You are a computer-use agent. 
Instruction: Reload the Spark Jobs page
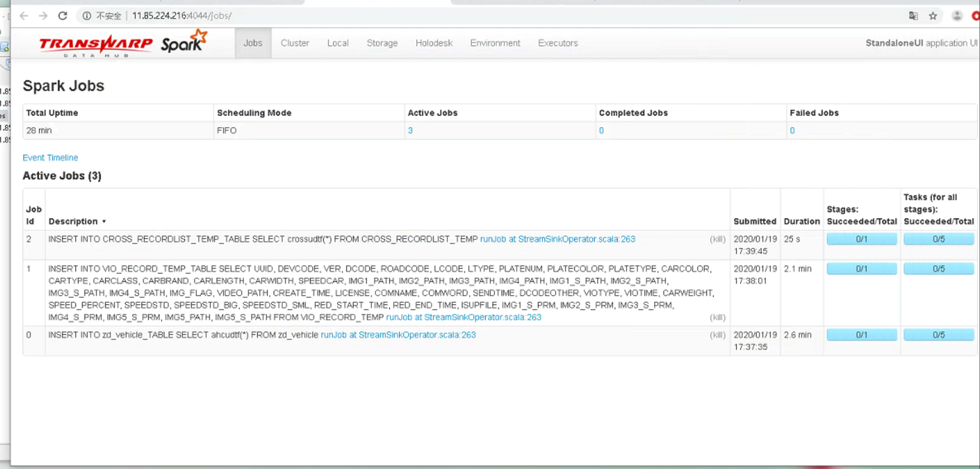[x=63, y=15]
